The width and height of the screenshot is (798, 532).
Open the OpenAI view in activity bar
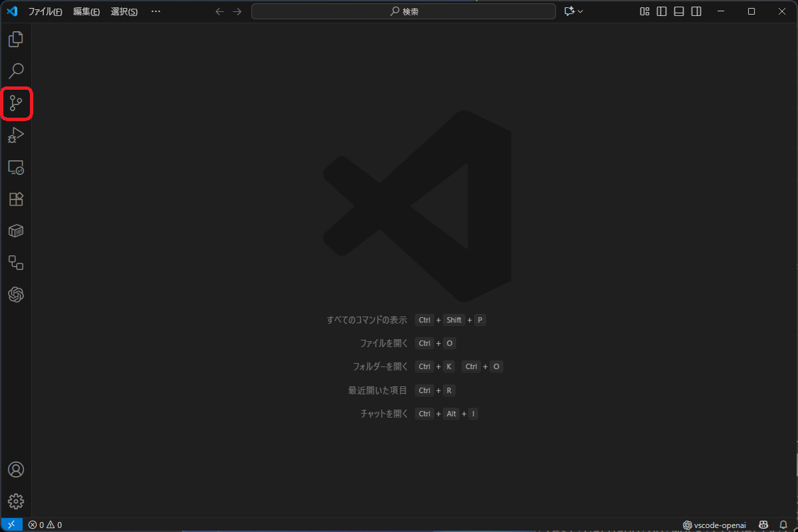pos(16,294)
